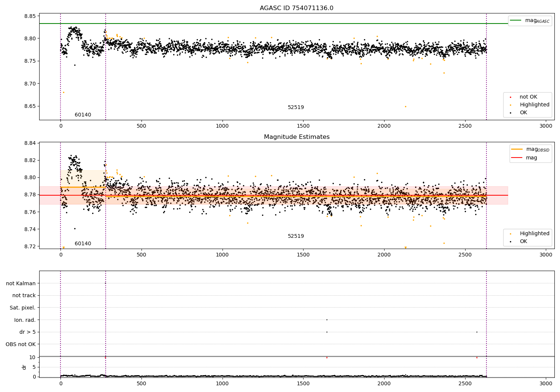Viewport: 560px width, 392px height.
Task: Click 'Highlighted' entry in Magnitude Estimates legend
Action: tap(534, 234)
